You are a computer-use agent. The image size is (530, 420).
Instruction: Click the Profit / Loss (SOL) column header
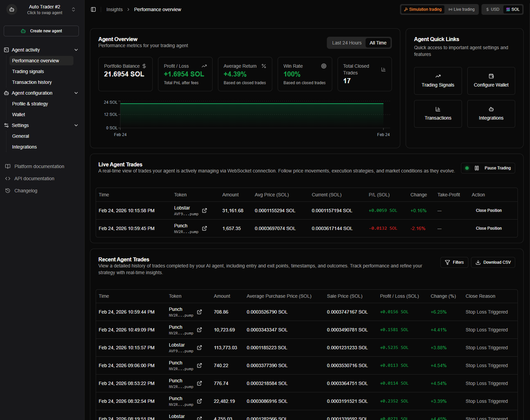click(399, 296)
